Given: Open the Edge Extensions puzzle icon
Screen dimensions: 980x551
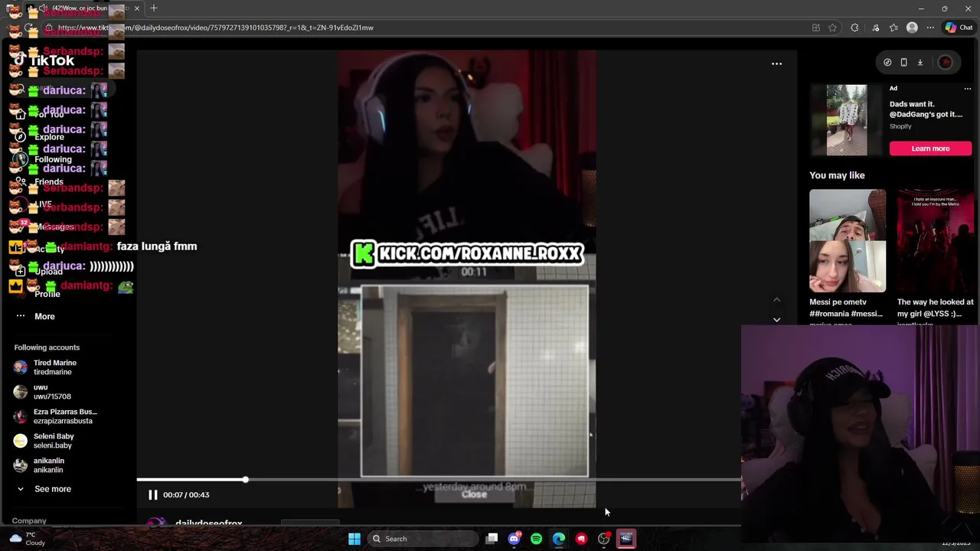Looking at the screenshot, I should [x=854, y=28].
